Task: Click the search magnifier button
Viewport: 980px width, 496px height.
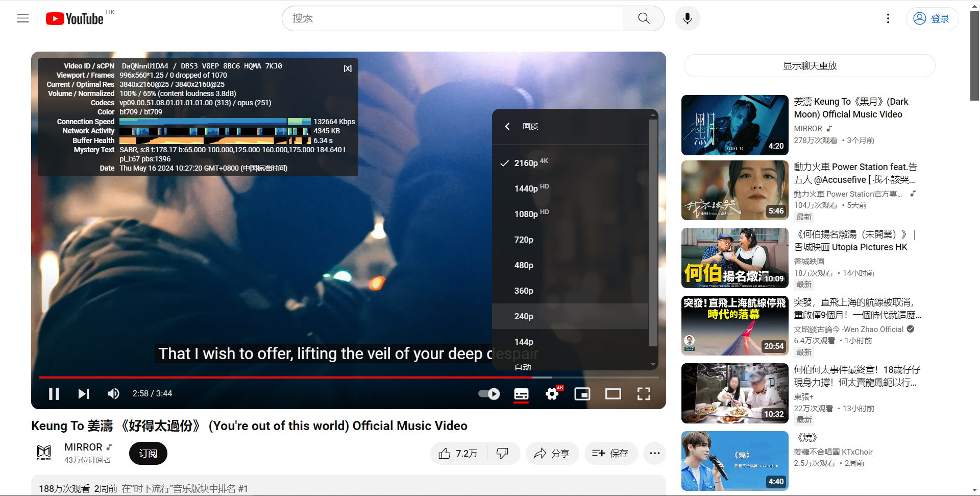Action: 644,18
